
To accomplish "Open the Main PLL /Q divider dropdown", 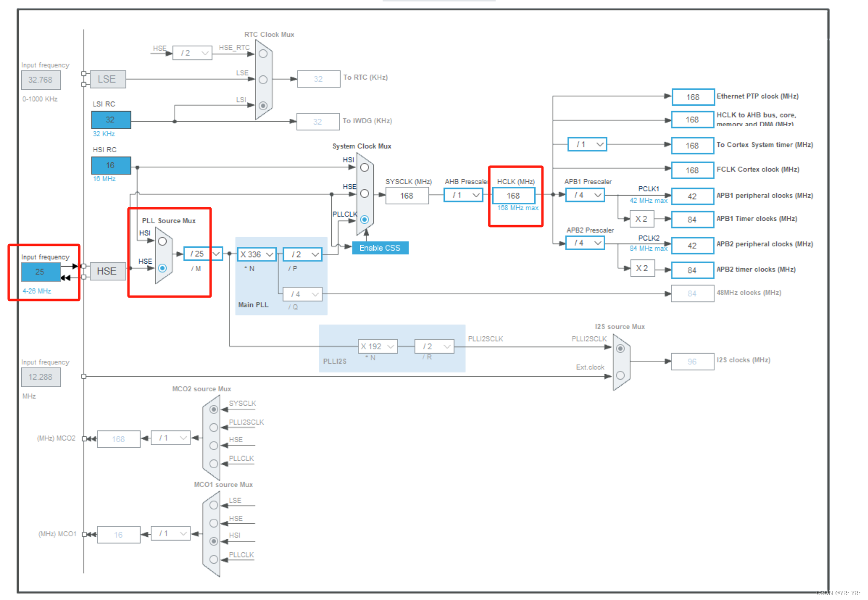I will point(303,294).
